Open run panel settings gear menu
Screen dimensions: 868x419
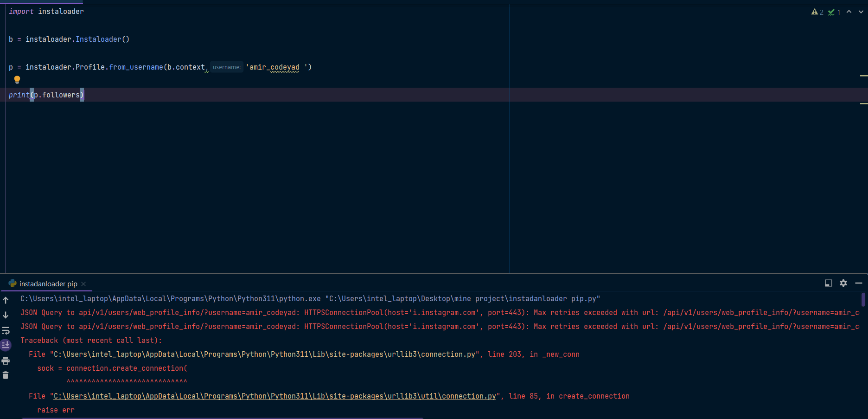pos(843,283)
